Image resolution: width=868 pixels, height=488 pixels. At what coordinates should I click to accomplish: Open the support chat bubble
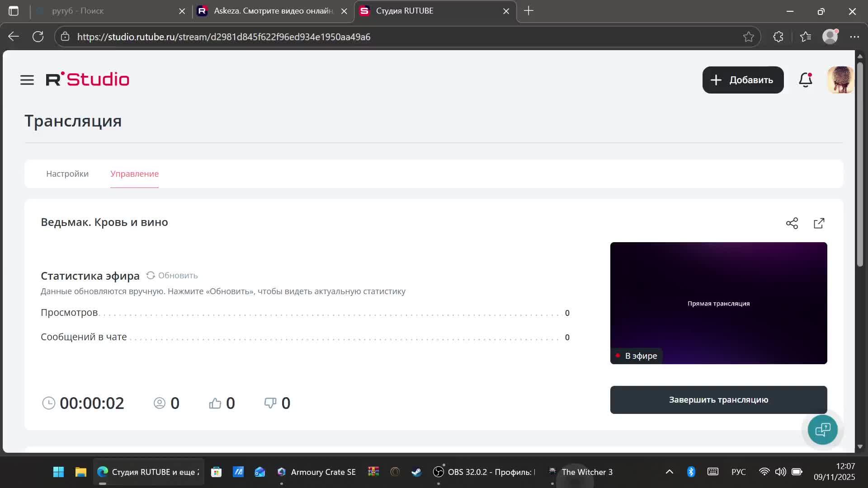click(822, 429)
